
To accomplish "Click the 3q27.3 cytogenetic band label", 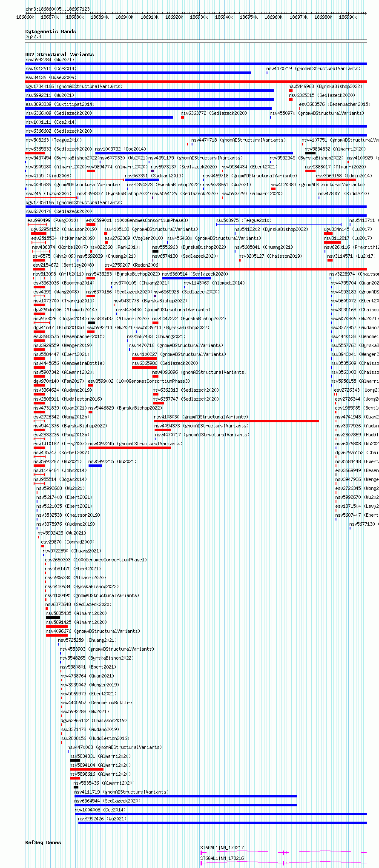I will point(33,37).
